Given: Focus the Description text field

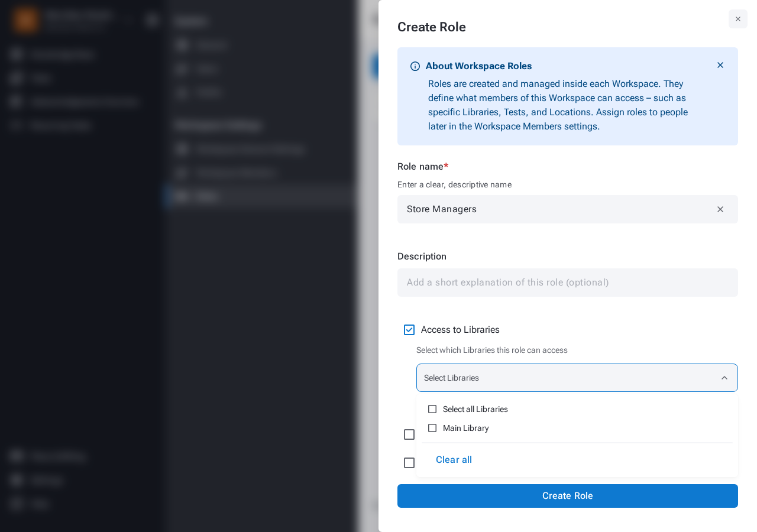Looking at the screenshot, I should pyautogui.click(x=567, y=283).
